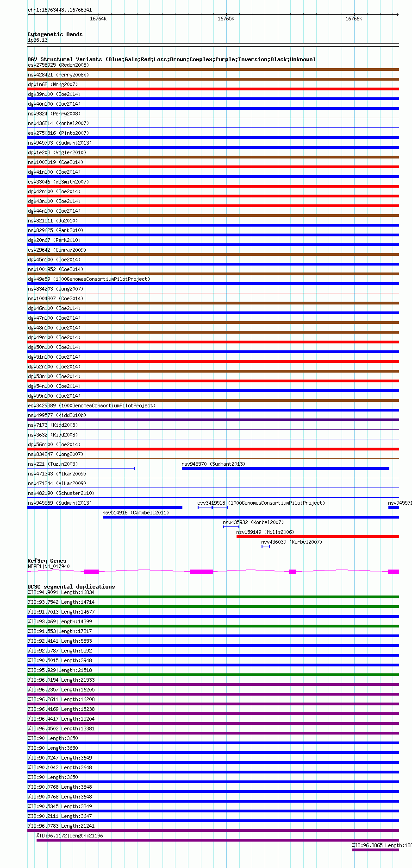The image size is (412, 868).
Task: Click the 16765k ruler marker
Action: [x=226, y=19]
